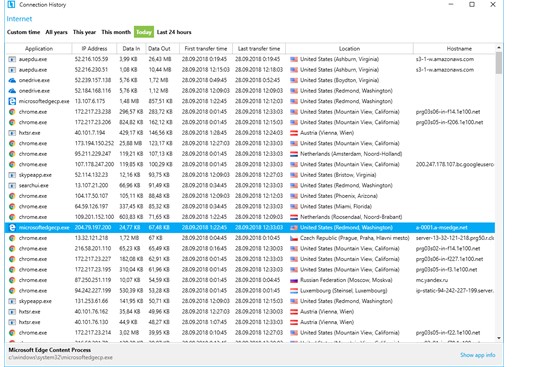538x367 pixels.
Task: Click the Austria flag beside 40.101.7.194
Action: tap(294, 133)
